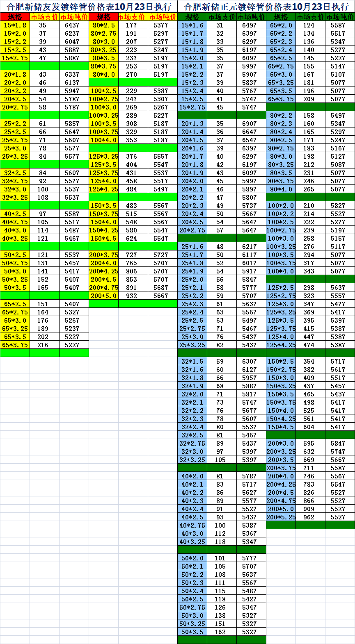
Task: Click the title 合肥新储正元镀锌管价格表10月23日执行
Action: click(266, 7)
